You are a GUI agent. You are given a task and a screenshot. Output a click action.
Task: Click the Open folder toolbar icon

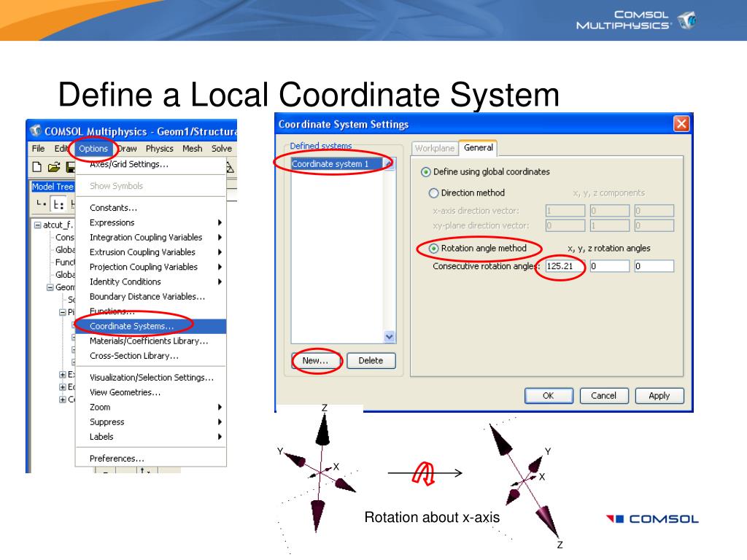[54, 167]
